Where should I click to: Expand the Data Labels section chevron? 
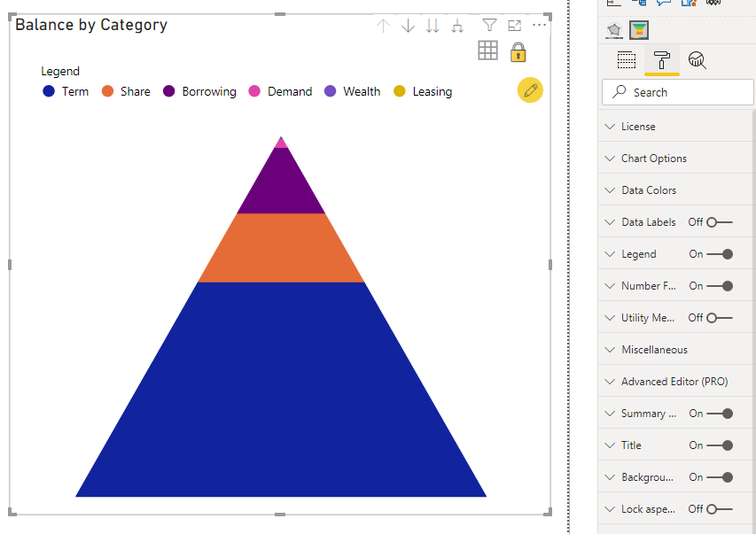610,222
